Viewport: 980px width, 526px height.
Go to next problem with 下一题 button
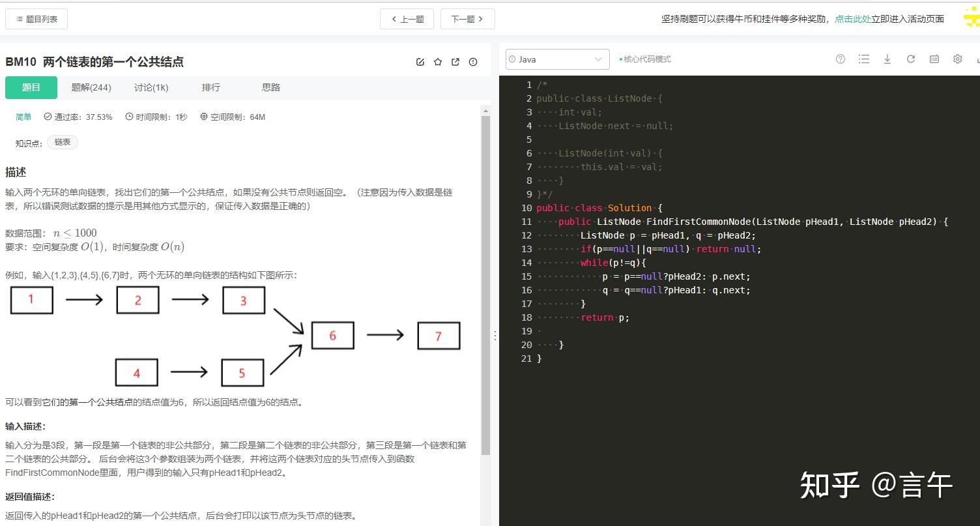click(x=467, y=18)
